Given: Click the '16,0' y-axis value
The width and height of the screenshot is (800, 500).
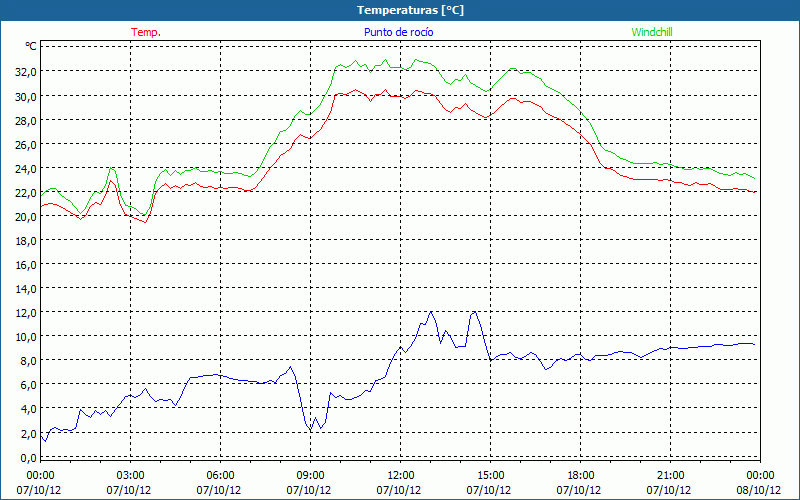Looking at the screenshot, I should [26, 264].
